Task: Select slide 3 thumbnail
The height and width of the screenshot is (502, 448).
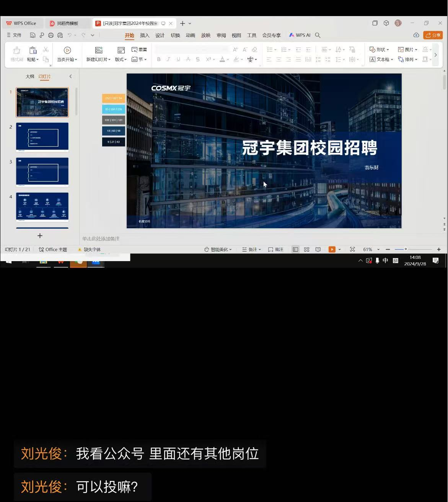Action: pos(42,172)
